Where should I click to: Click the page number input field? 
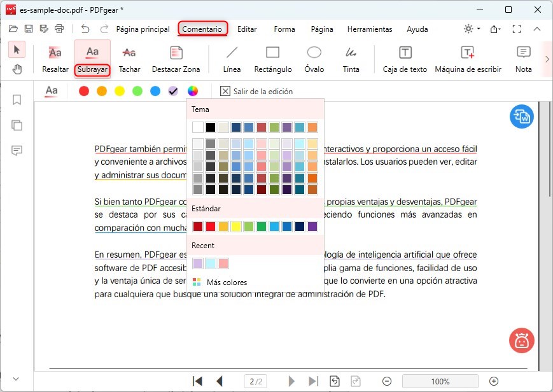coord(256,381)
